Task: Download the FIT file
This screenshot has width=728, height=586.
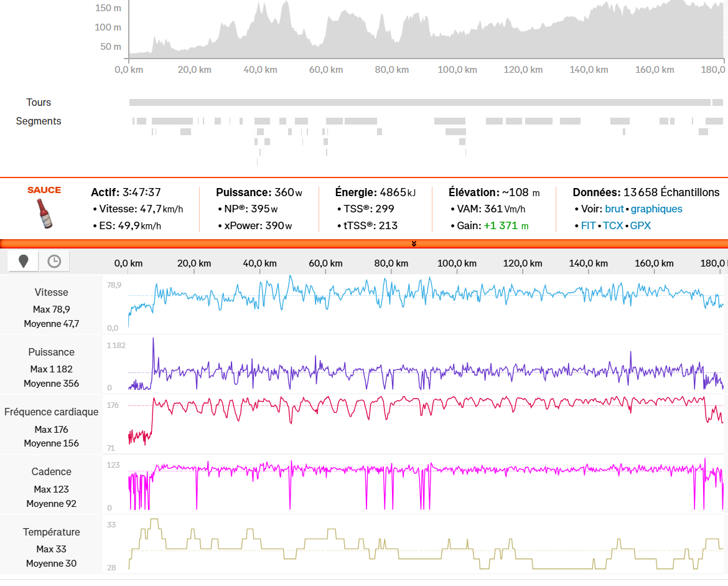Action: 588,225
